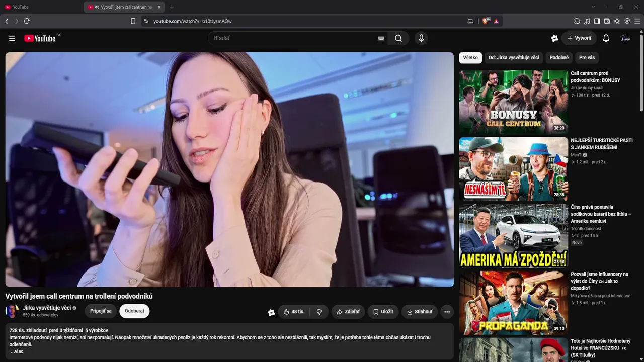Viewport: 644px width, 362px height.
Task: Select the Všetko filter chip
Action: click(x=470, y=58)
